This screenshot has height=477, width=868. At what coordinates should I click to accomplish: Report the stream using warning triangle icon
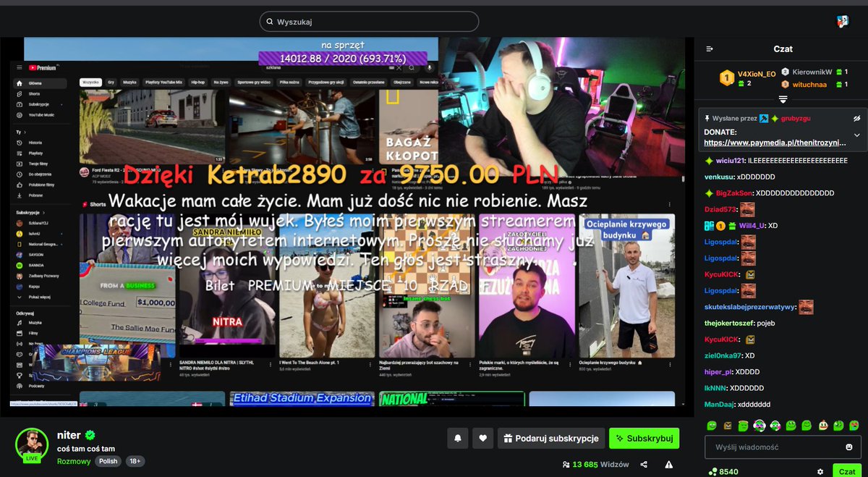669,464
